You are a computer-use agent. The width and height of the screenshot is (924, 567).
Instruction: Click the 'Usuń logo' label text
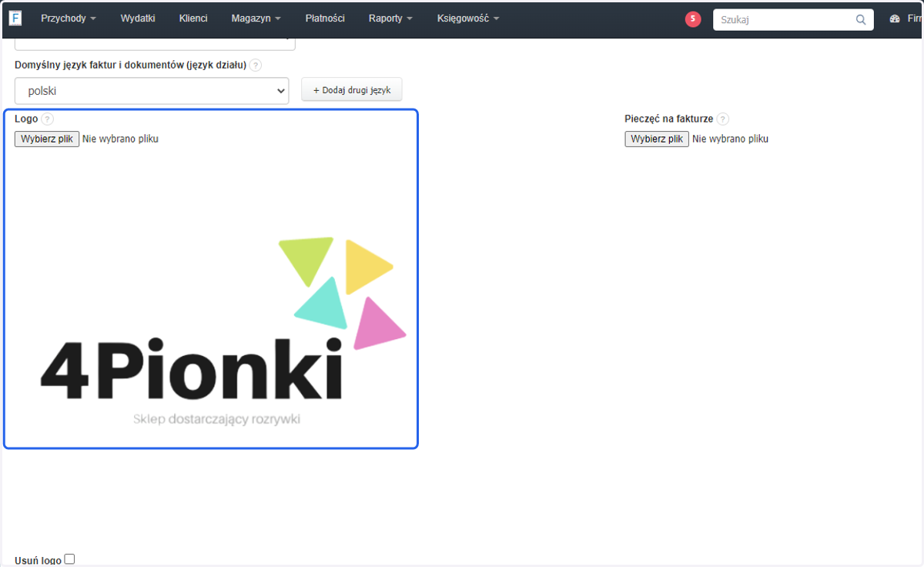pos(38,560)
